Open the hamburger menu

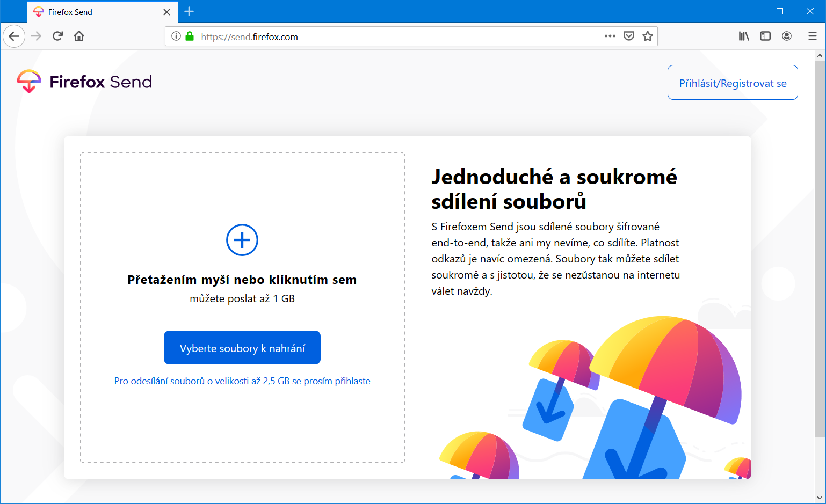coord(812,36)
